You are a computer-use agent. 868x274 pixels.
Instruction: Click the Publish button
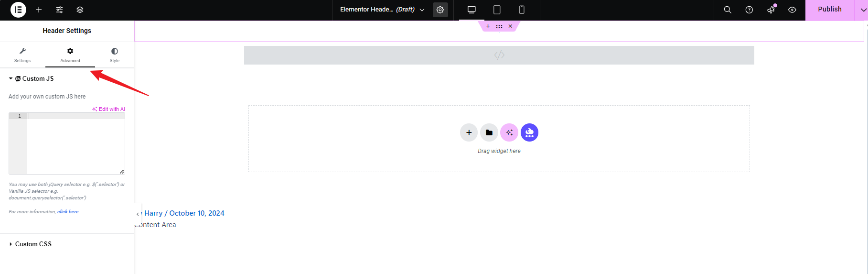pos(829,10)
